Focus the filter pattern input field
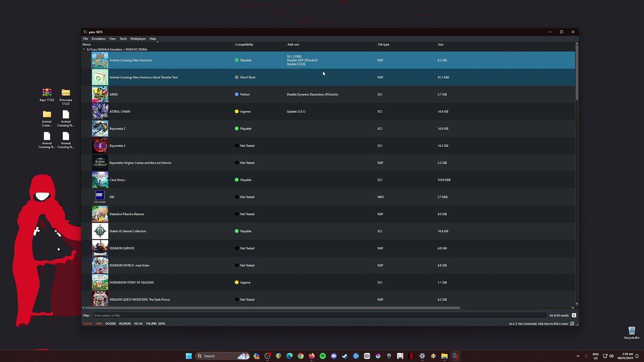 [x=319, y=315]
